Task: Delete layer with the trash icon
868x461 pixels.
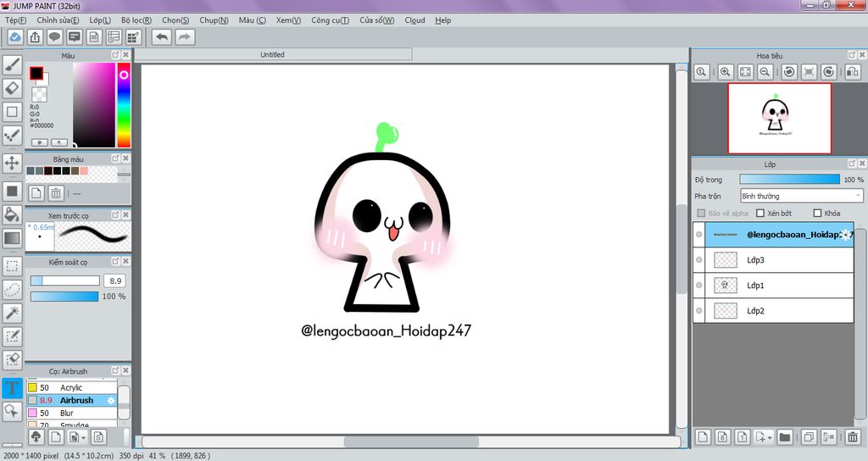Action: click(x=853, y=437)
